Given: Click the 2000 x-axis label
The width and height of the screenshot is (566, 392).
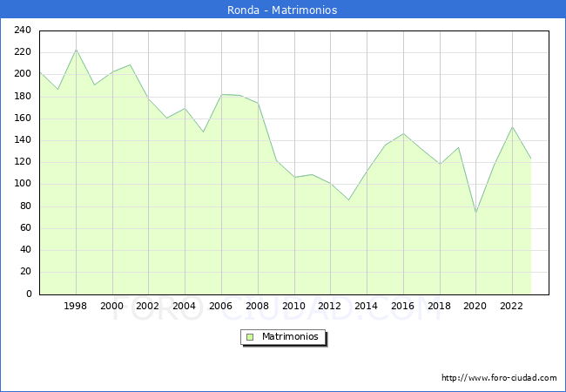Looking at the screenshot, I should [x=112, y=306].
